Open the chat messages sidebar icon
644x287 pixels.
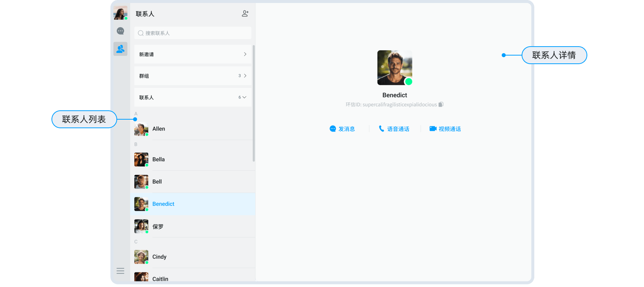coord(120,31)
